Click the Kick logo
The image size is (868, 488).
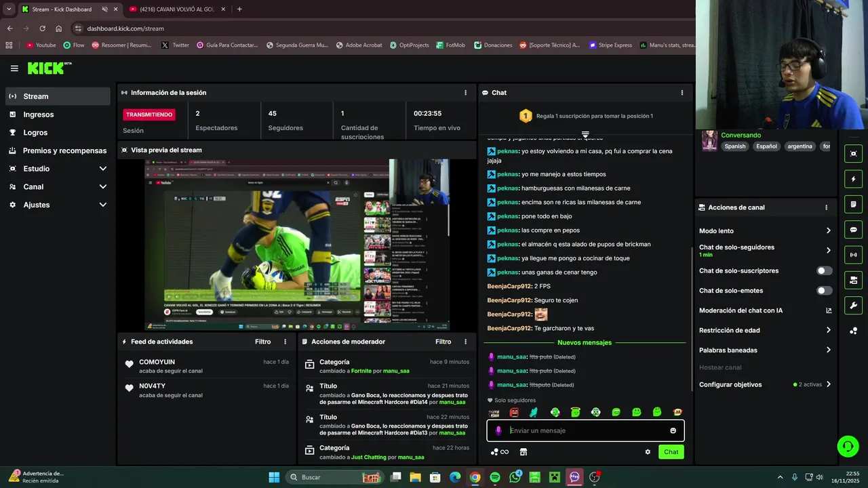(49, 68)
